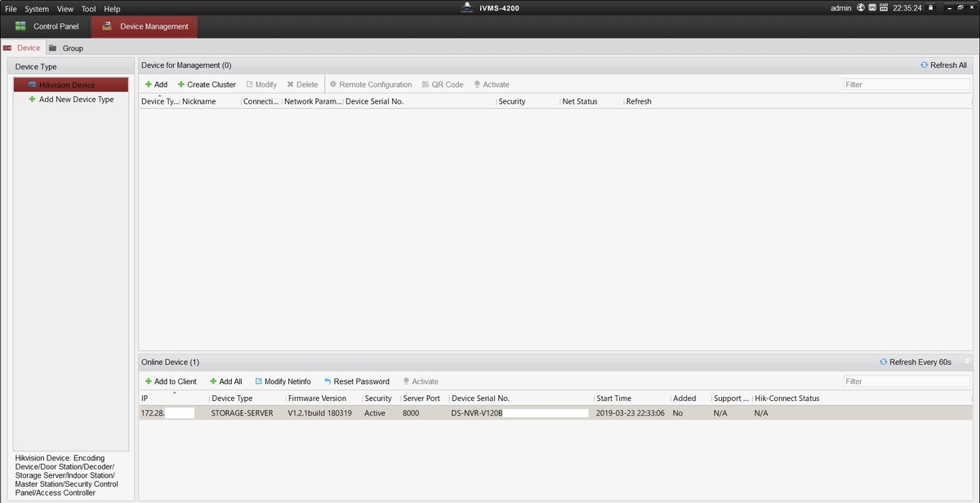Sort by Connection Type column header
980x503 pixels.
click(x=261, y=101)
